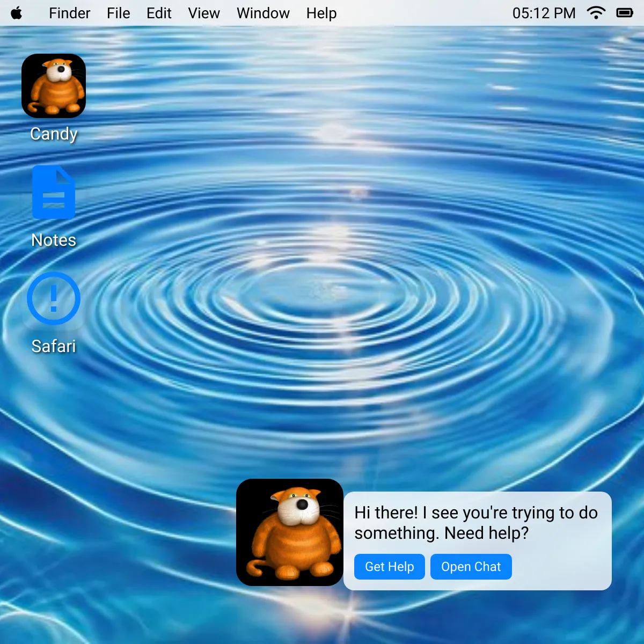Check the battery status icon
Image resolution: width=644 pixels, height=644 pixels.
[x=625, y=13]
